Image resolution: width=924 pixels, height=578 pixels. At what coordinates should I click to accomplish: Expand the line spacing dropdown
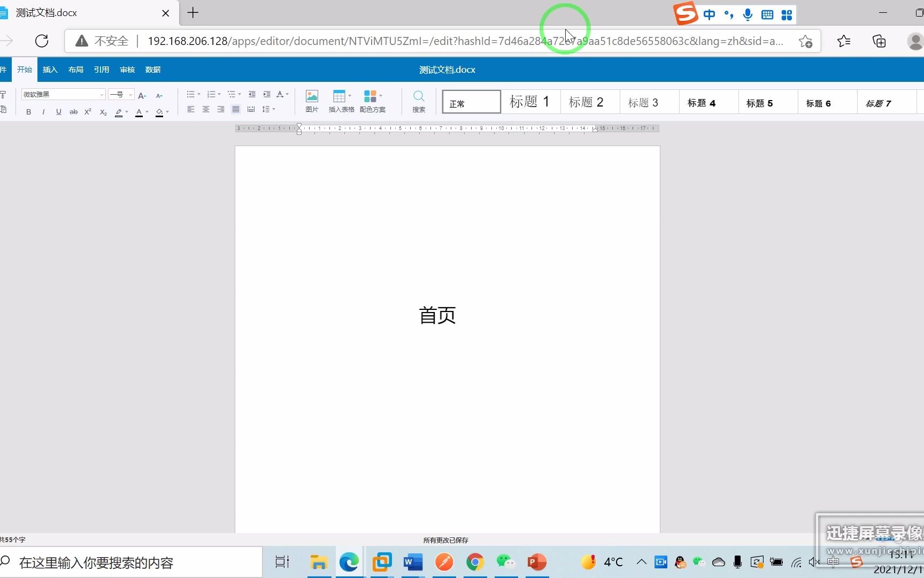(x=273, y=109)
